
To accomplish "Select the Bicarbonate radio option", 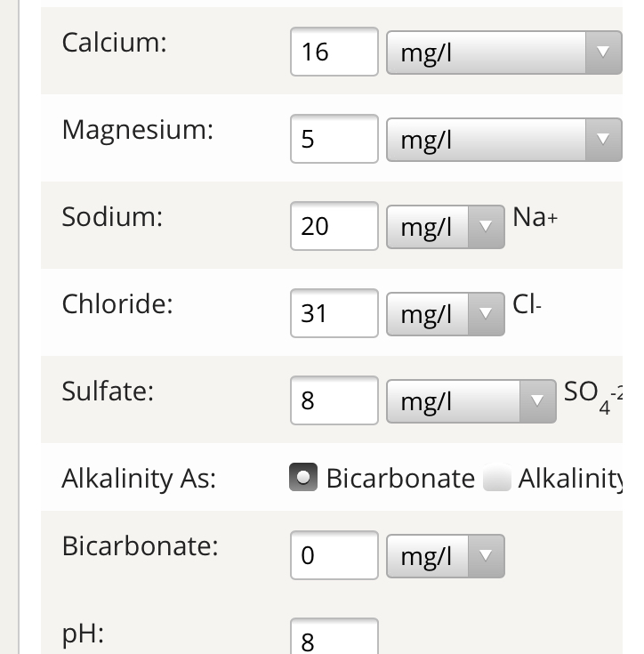I will pyautogui.click(x=303, y=479).
